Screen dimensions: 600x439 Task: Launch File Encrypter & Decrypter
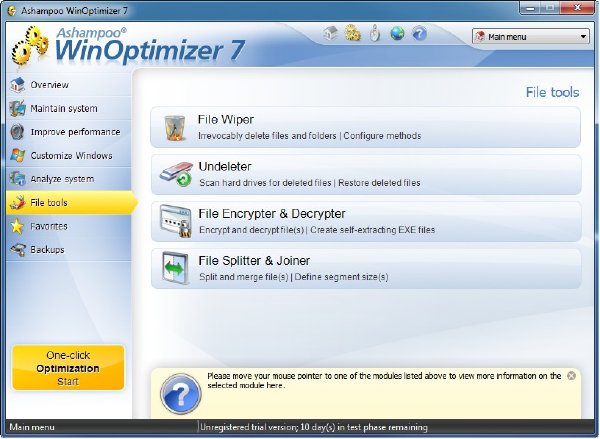[366, 222]
